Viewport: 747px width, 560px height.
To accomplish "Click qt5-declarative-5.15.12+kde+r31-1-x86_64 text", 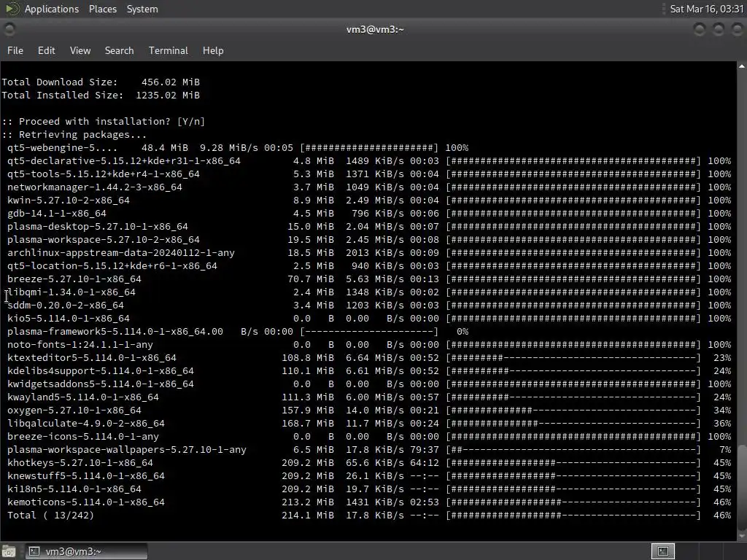I will click(x=124, y=161).
